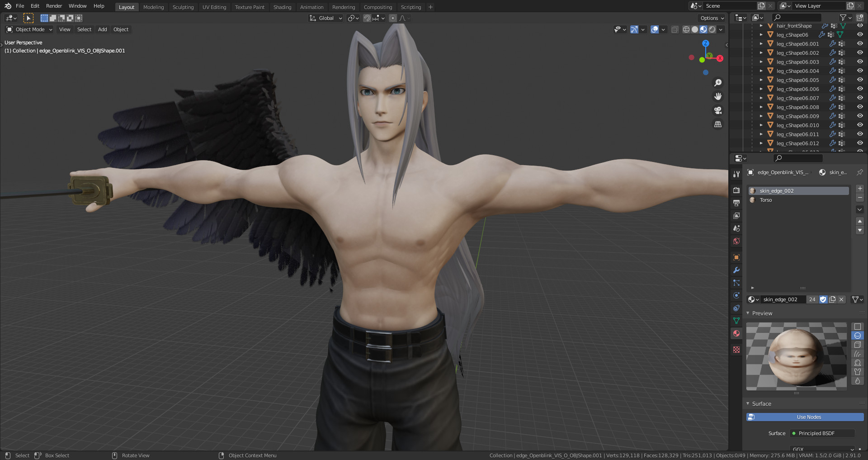868x460 pixels.
Task: Open the Global transform orientation dropdown
Action: (325, 18)
